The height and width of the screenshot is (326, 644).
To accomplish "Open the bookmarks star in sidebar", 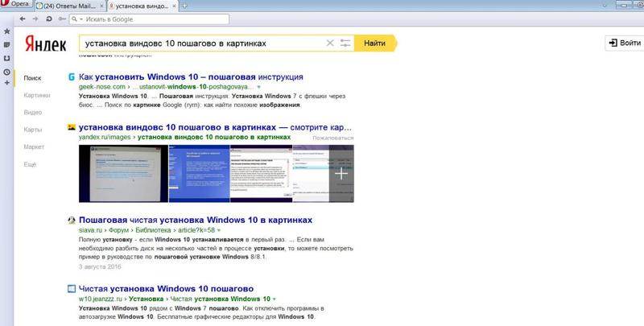I will point(6,31).
